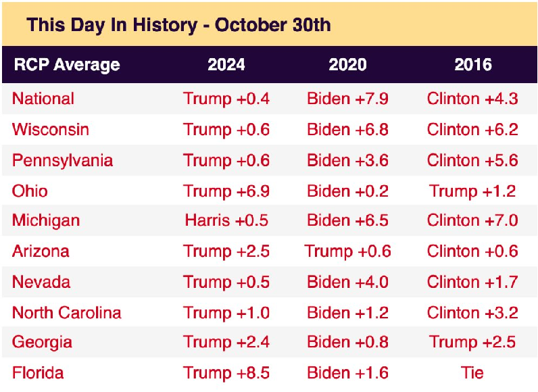Viewport: 538px width, 392px height.
Task: Open the Wisconsin state link
Action: pyautogui.click(x=51, y=129)
